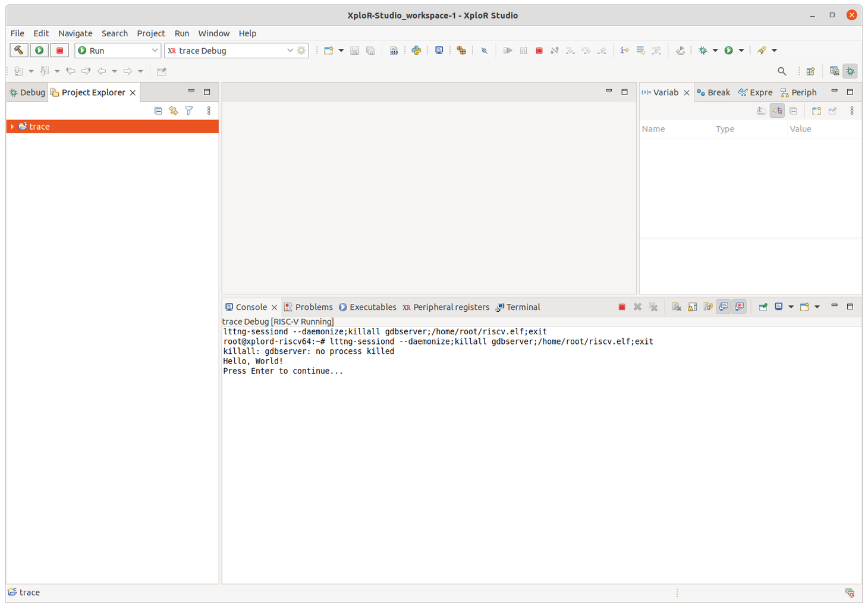This screenshot has height=608, width=868.
Task: Click the trace item in the status bar
Action: coord(24,593)
